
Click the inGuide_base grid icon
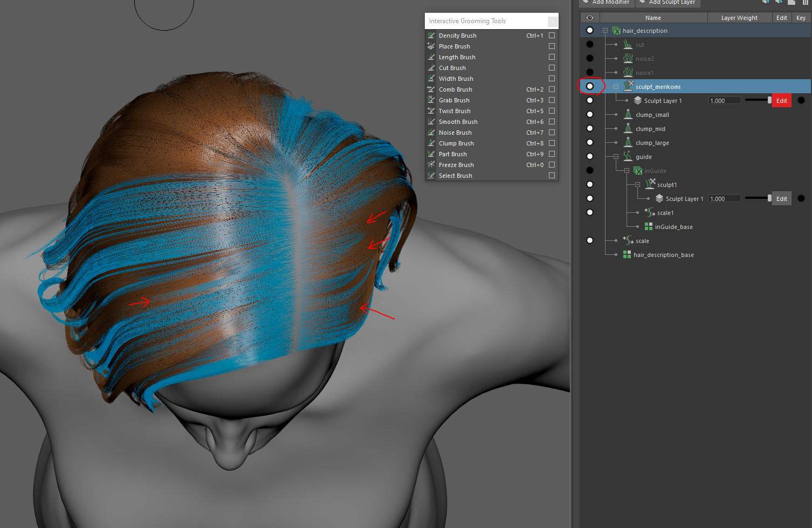[648, 227]
